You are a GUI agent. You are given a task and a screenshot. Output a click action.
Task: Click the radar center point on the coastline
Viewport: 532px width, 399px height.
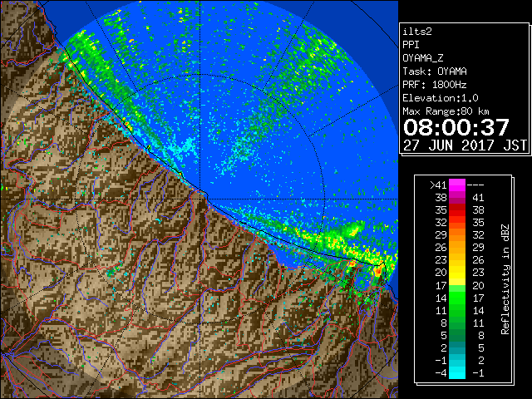(x=200, y=199)
